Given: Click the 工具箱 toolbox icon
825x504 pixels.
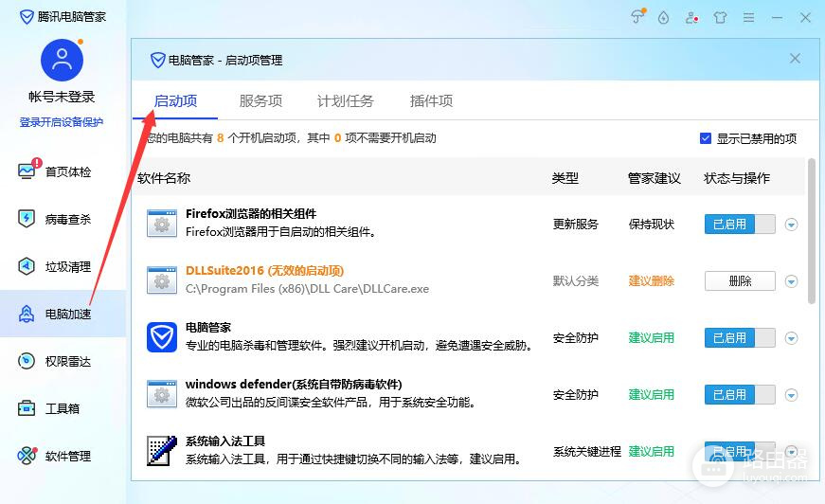Looking at the screenshot, I should (x=27, y=408).
